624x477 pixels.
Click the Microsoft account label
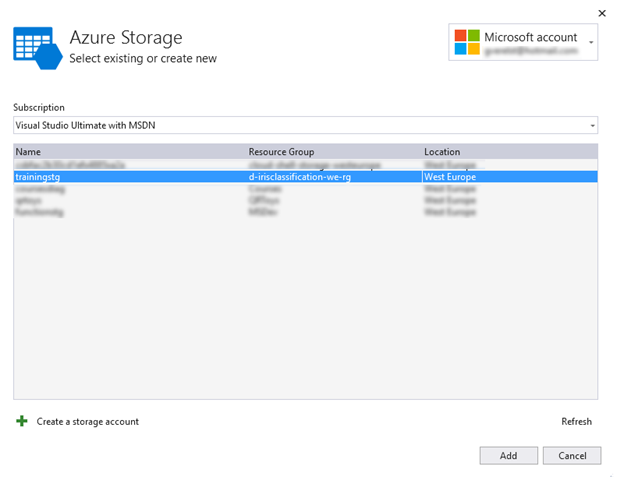pos(530,37)
